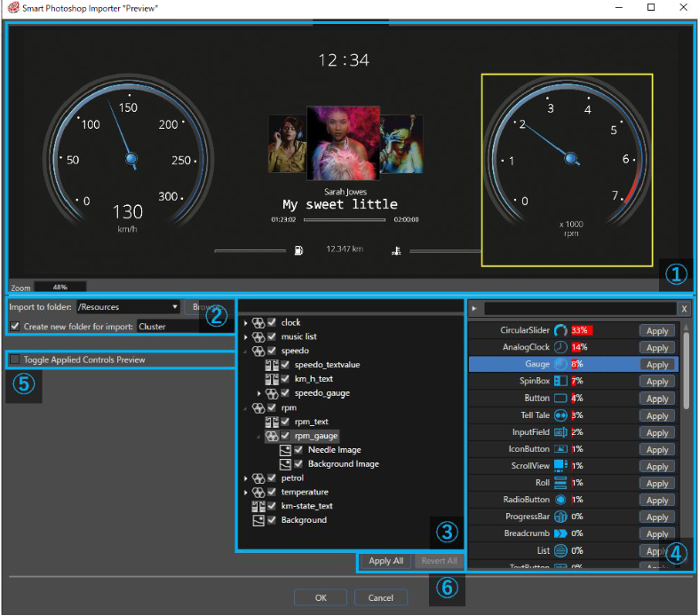Select the Background tree item
This screenshot has height=616, width=699.
click(304, 520)
